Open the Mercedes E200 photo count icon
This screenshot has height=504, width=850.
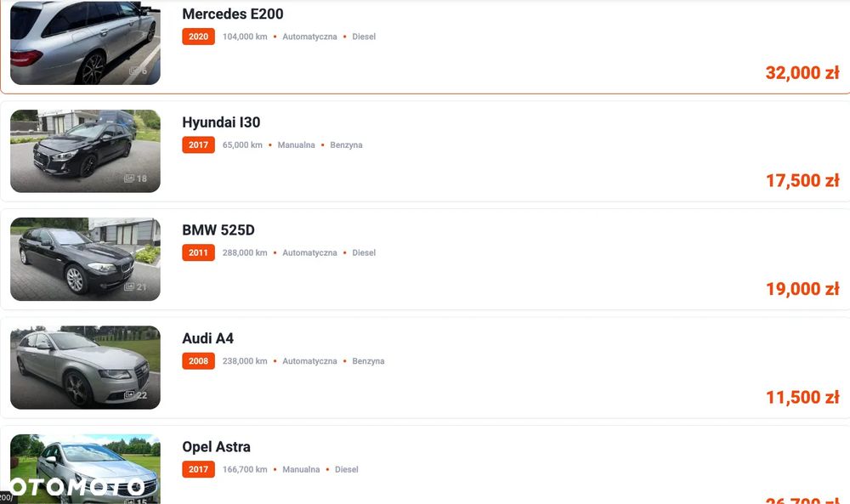click(138, 71)
